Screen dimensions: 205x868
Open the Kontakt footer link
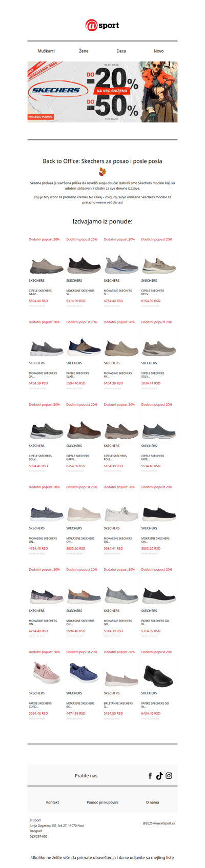52,802
